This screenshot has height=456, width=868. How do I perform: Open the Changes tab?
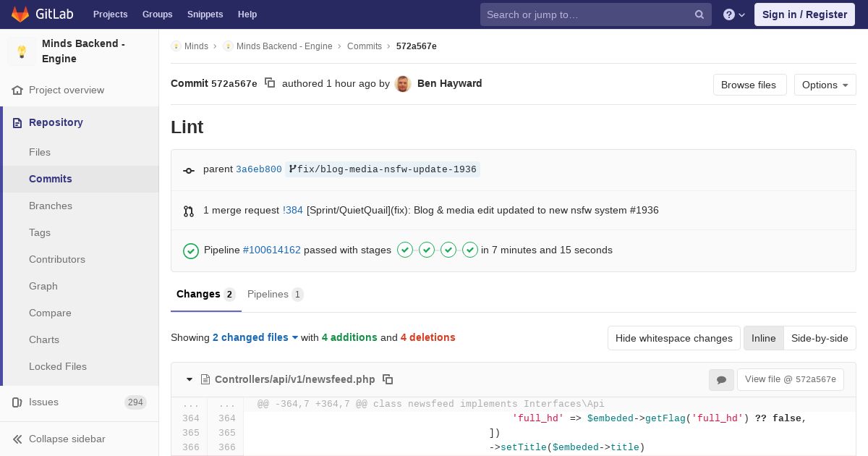(x=205, y=295)
